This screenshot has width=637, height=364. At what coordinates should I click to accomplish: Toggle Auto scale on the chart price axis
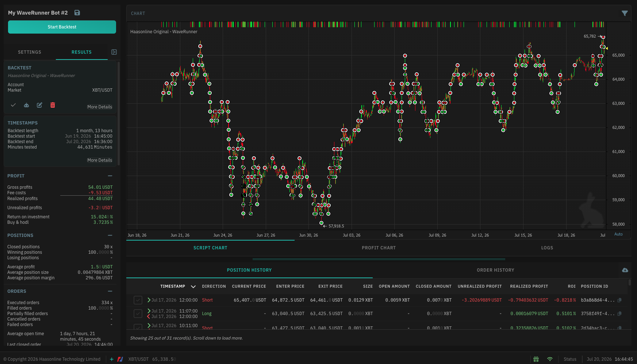(x=618, y=234)
